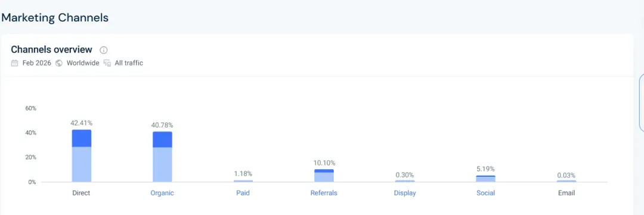Open the Referrals channel link
This screenshot has width=644, height=215.
coord(324,193)
